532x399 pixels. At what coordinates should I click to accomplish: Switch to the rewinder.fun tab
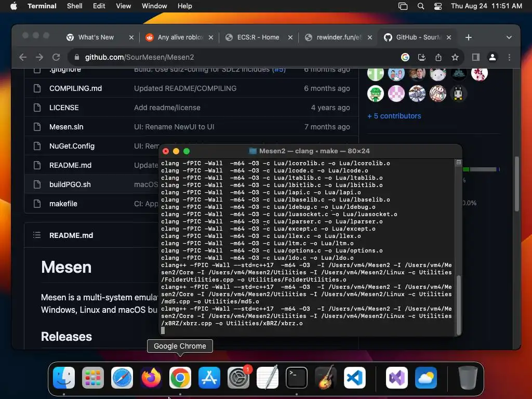tap(339, 37)
